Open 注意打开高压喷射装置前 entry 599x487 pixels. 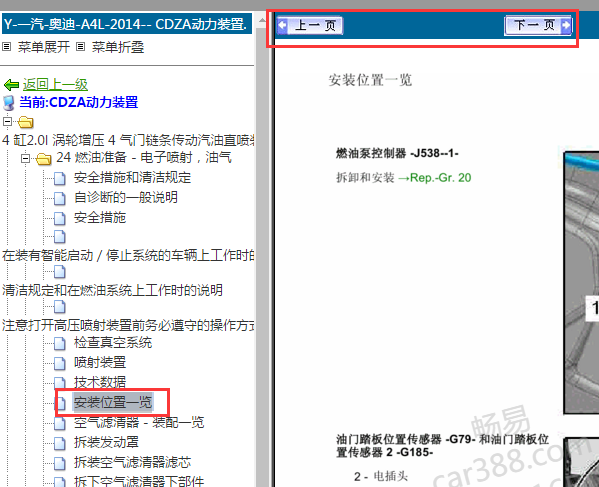click(128, 325)
